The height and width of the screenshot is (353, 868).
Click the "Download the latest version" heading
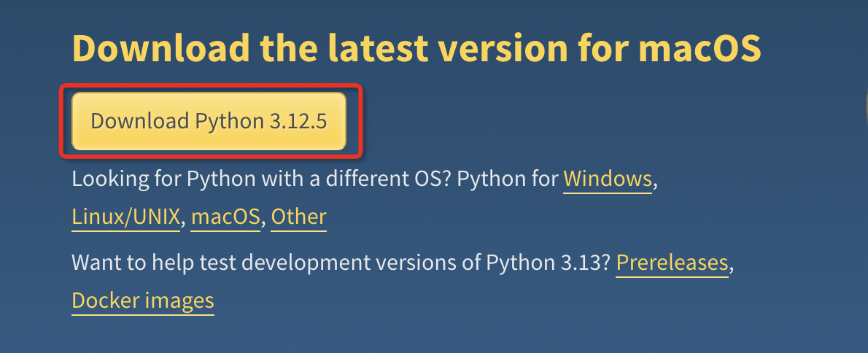click(416, 47)
